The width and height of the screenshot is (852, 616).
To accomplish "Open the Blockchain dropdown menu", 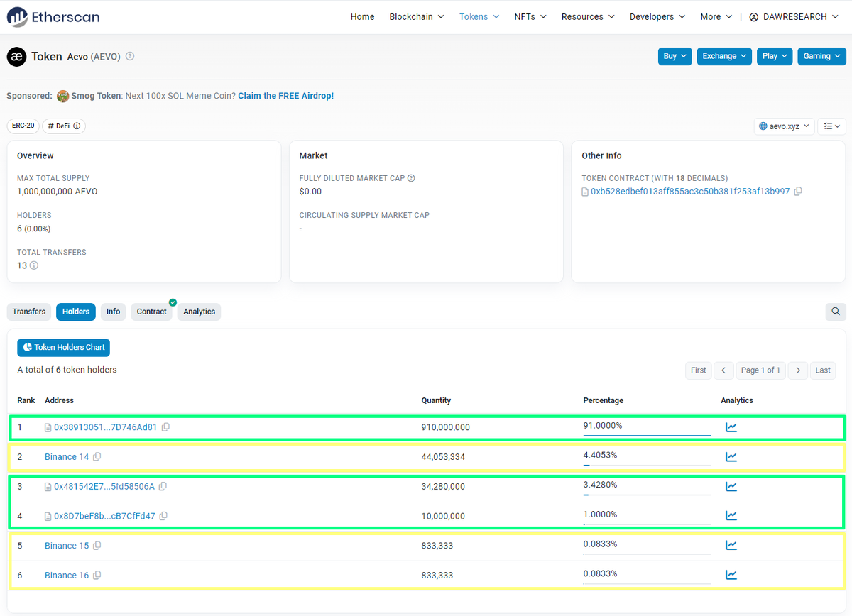I will pos(417,16).
